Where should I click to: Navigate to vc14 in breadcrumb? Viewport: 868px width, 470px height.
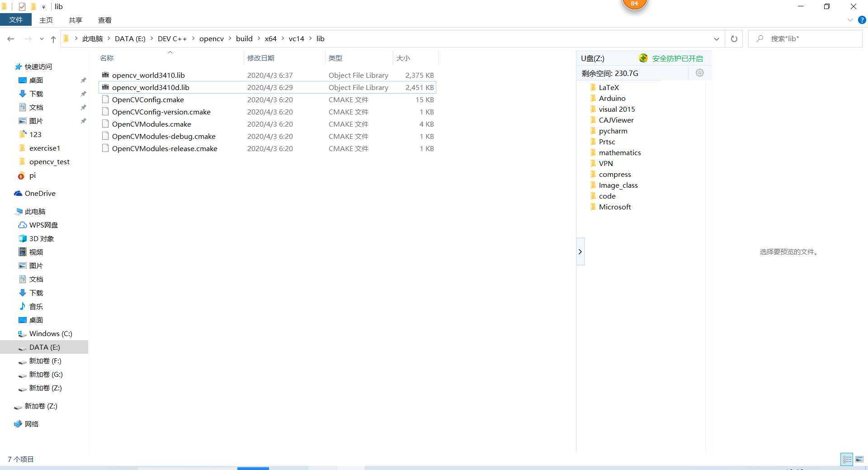(297, 39)
